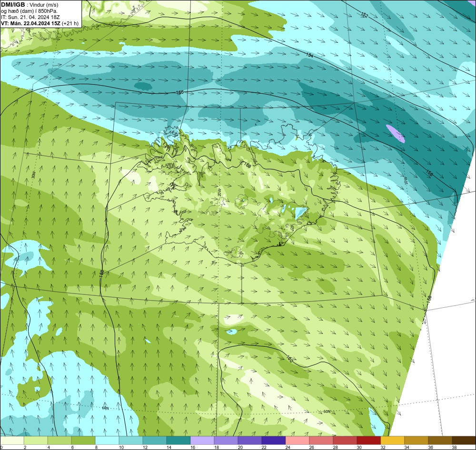Select the violet swatch between 20 and 22
This screenshot has width=476, height=450.
[249, 440]
